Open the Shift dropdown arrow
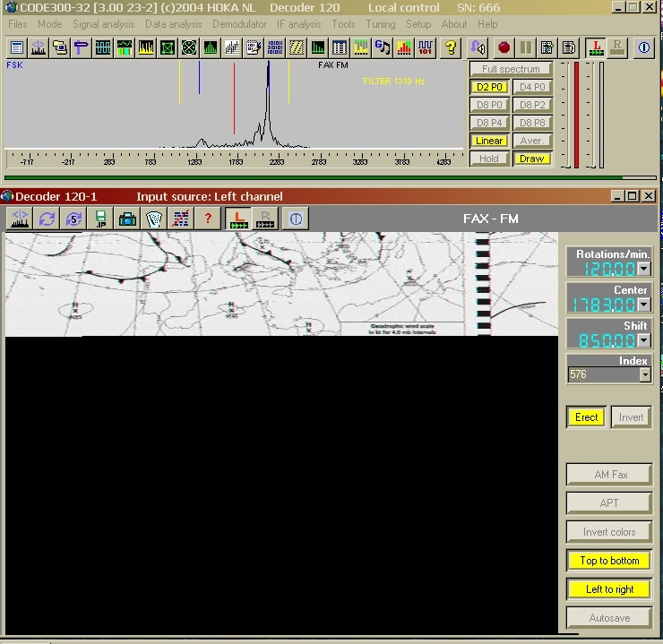Image resolution: width=663 pixels, height=644 pixels. pos(643,340)
